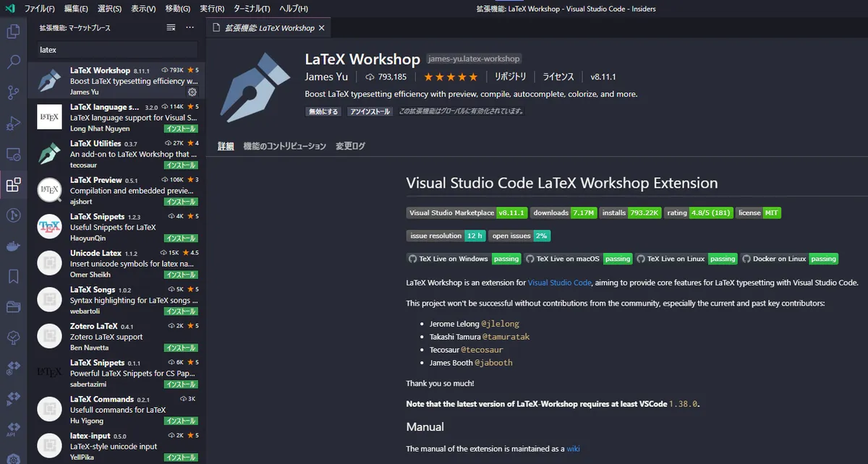Disable the LaTeX Workshop extension
This screenshot has height=464, width=868.
pos(323,111)
